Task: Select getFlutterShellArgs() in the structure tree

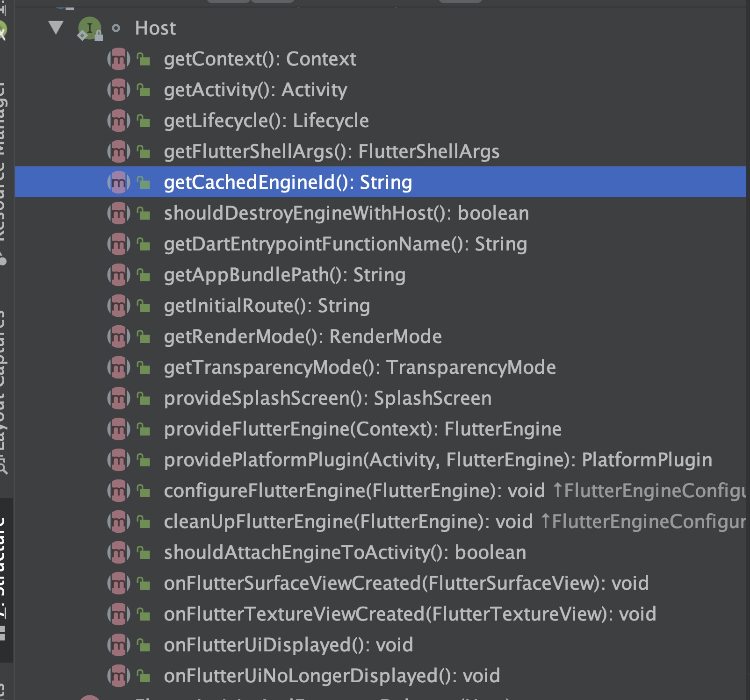Action: pos(331,152)
